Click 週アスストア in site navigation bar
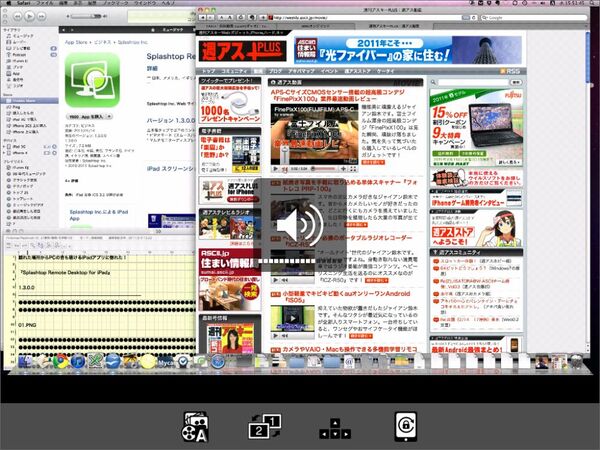 pyautogui.click(x=357, y=71)
